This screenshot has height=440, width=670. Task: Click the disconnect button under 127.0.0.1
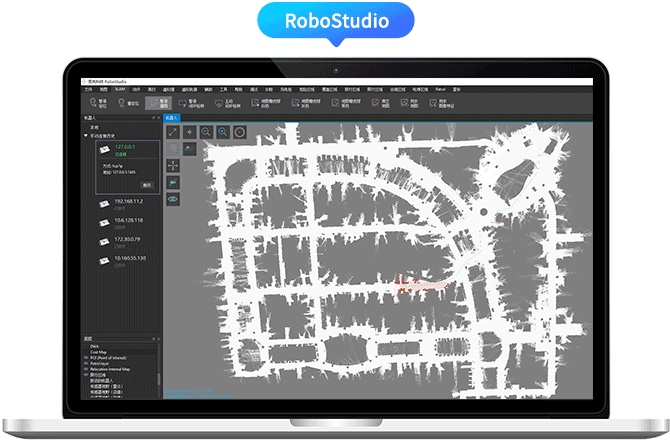coord(146,184)
